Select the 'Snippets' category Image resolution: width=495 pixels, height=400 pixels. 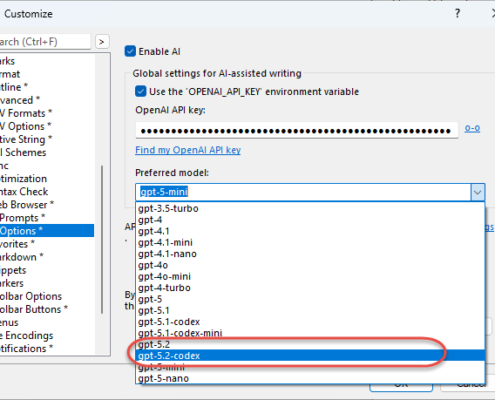[x=47, y=270]
